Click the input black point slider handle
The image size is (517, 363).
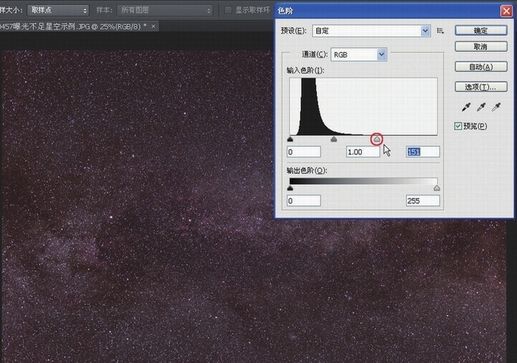tap(290, 139)
